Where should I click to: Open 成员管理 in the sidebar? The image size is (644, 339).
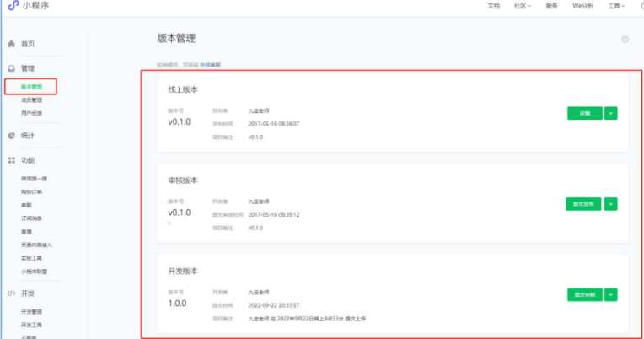(x=31, y=100)
